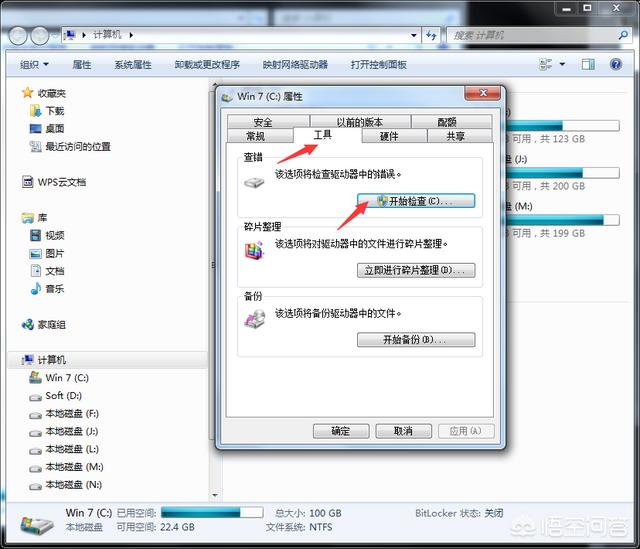Switch to the 常规 tab
The height and width of the screenshot is (549, 640).
tap(260, 136)
